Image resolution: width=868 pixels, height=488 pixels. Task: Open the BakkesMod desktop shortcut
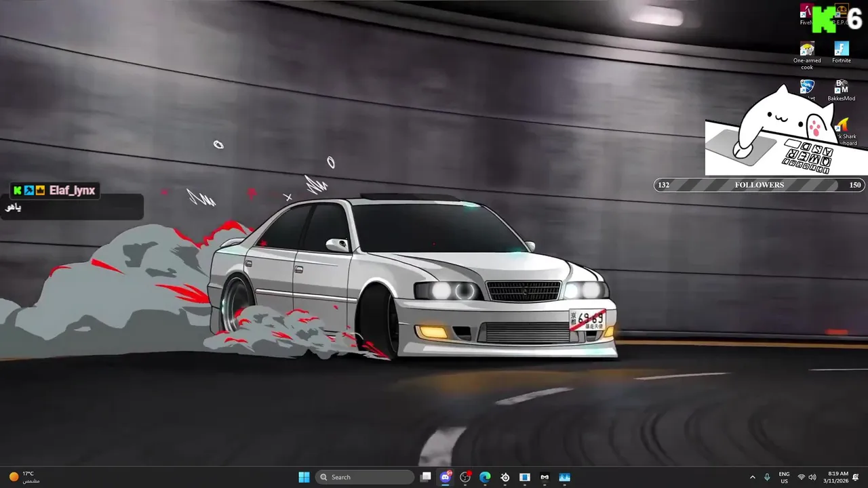click(842, 91)
